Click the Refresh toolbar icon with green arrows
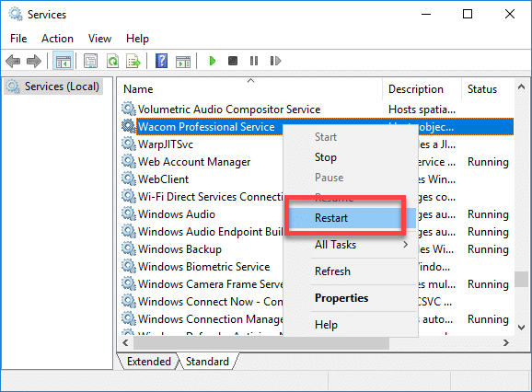The image size is (532, 392). (x=112, y=61)
